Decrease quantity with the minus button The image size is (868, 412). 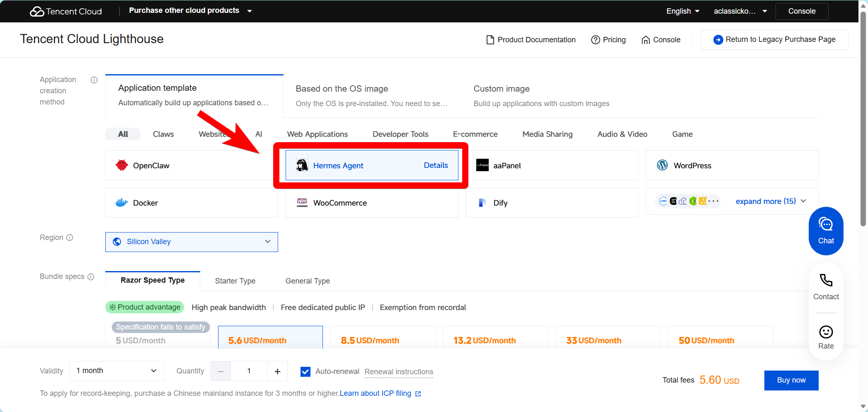[221, 371]
